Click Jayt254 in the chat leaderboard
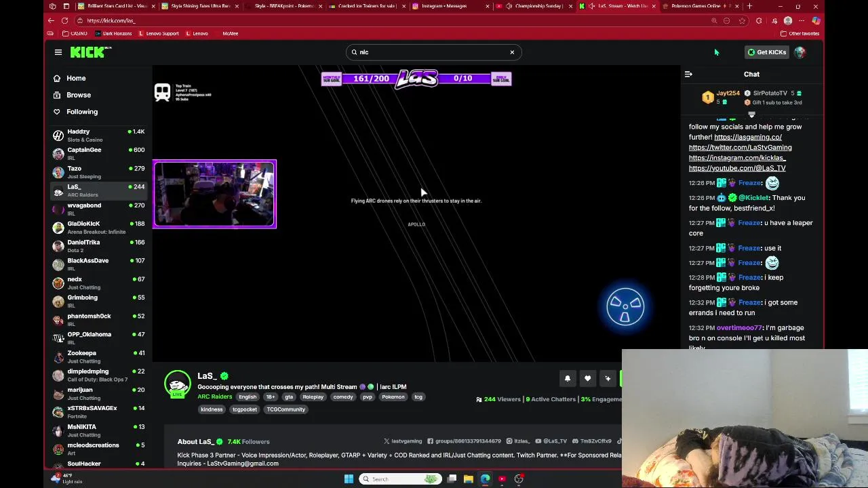This screenshot has width=868, height=488. pos(728,93)
